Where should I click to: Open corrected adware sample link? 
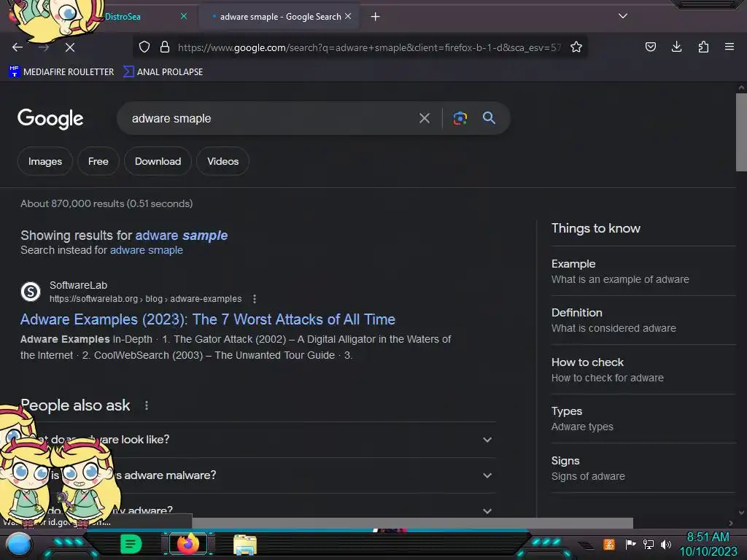pyautogui.click(x=181, y=236)
